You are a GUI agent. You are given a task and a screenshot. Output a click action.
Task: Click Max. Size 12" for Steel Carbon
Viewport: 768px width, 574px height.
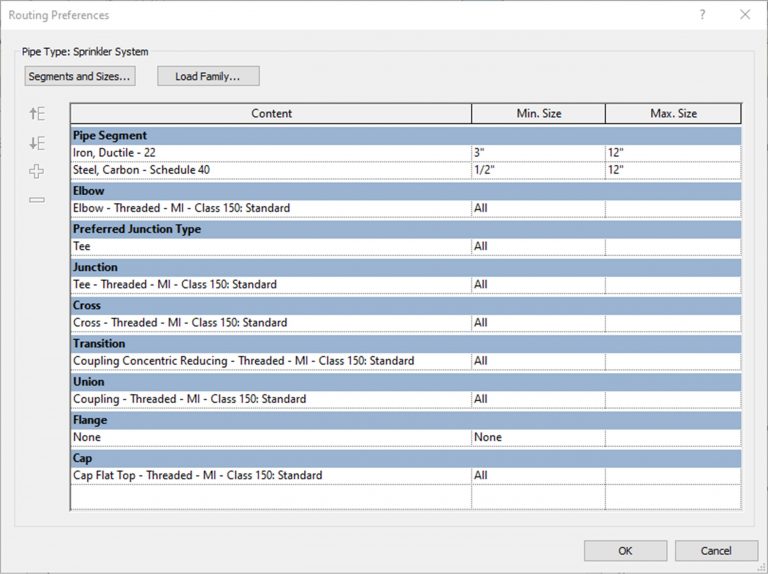pyautogui.click(x=672, y=170)
